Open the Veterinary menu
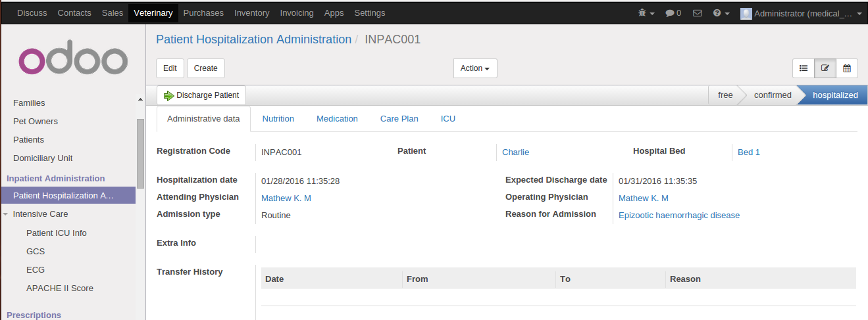Image resolution: width=868 pixels, height=320 pixels. [153, 13]
